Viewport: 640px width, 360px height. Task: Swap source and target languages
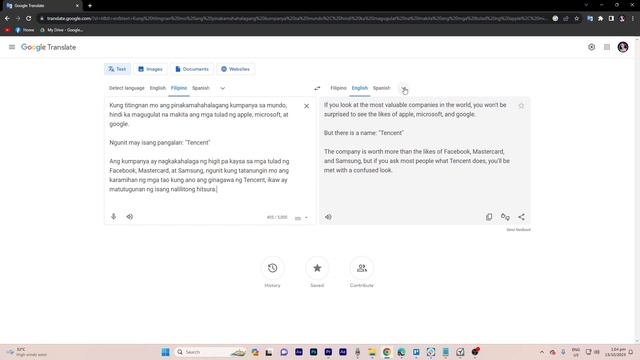pos(317,88)
